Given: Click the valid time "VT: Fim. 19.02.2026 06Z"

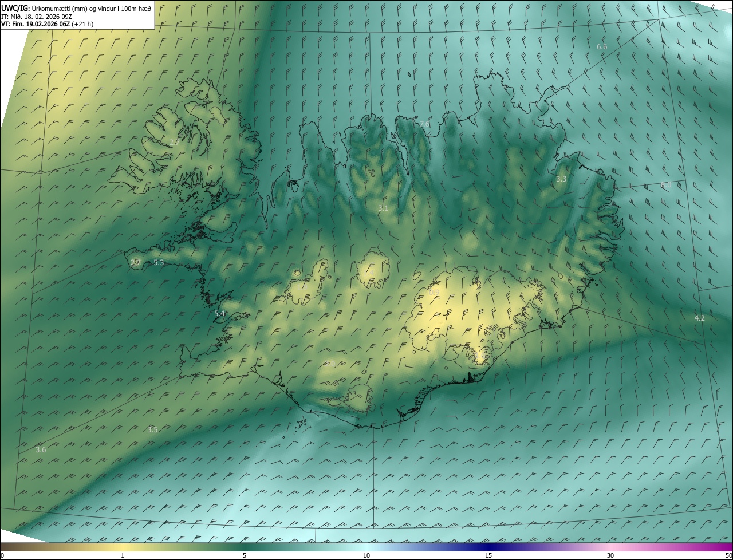Looking at the screenshot, I should click(36, 24).
